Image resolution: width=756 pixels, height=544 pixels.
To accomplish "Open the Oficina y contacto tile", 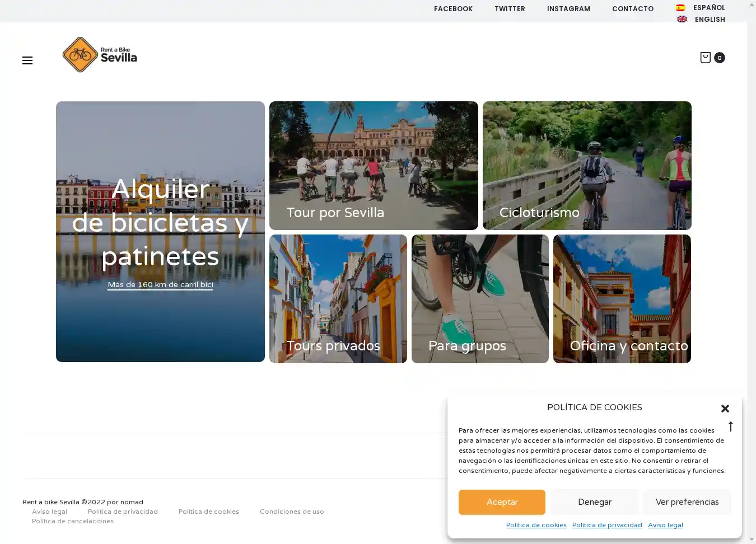I will 622,298.
